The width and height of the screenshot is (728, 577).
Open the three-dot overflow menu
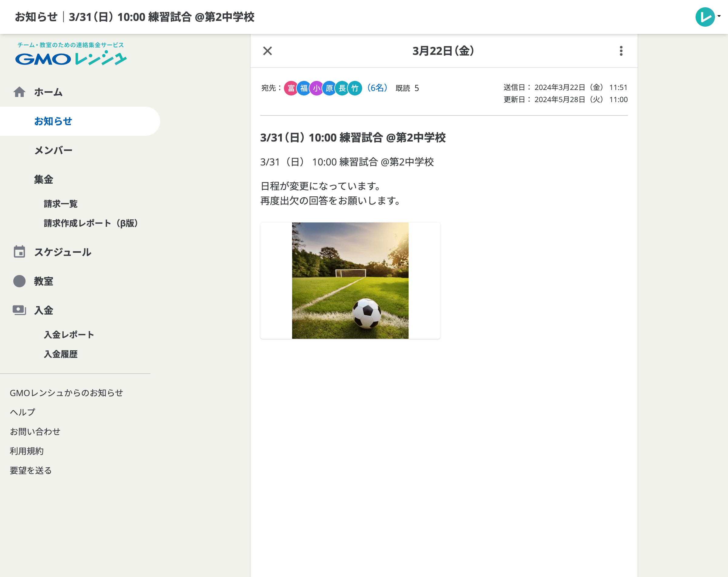pos(621,51)
